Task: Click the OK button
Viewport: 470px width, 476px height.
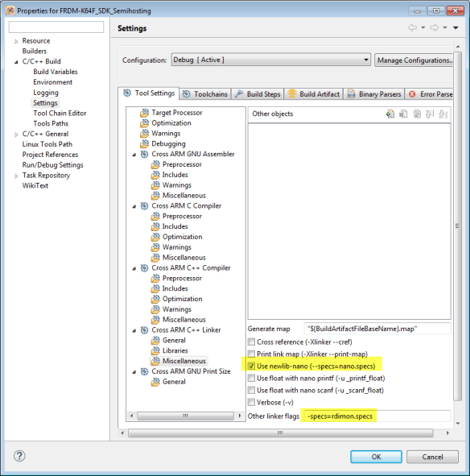Action: tap(377, 457)
